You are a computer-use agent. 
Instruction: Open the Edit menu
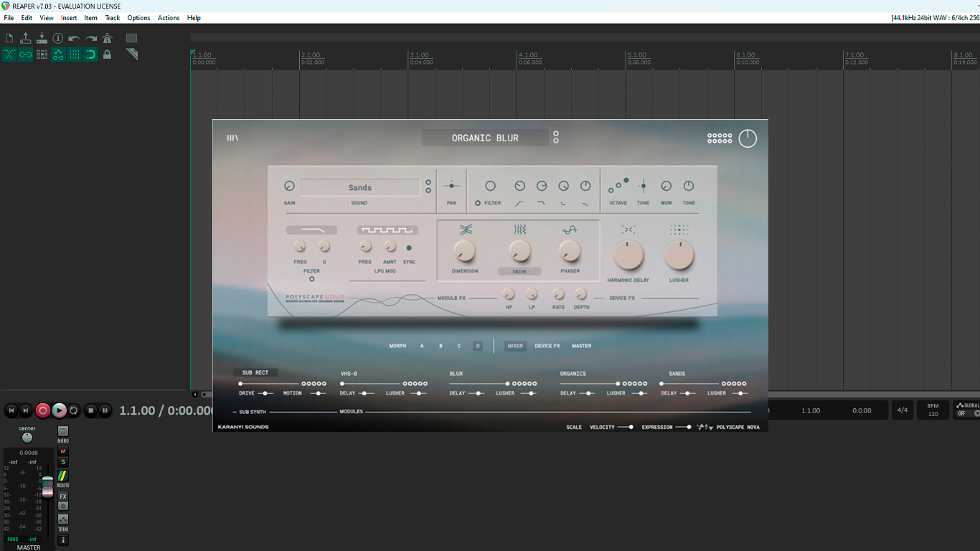27,18
